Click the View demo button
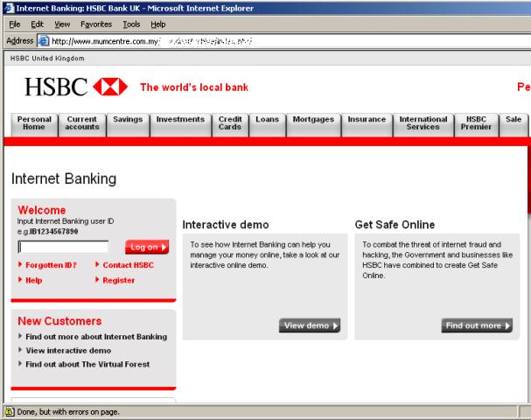Image resolution: width=531 pixels, height=420 pixels. tap(310, 325)
